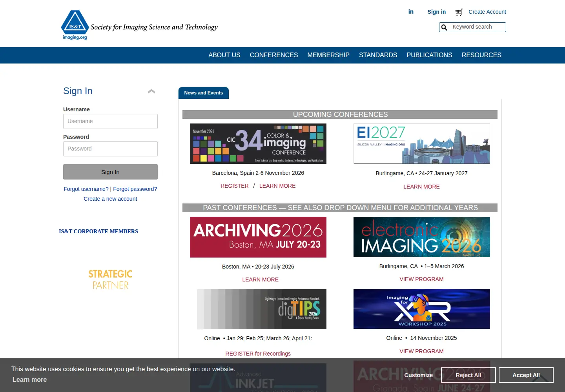
Task: Click the Forgot username? link
Action: click(x=86, y=189)
